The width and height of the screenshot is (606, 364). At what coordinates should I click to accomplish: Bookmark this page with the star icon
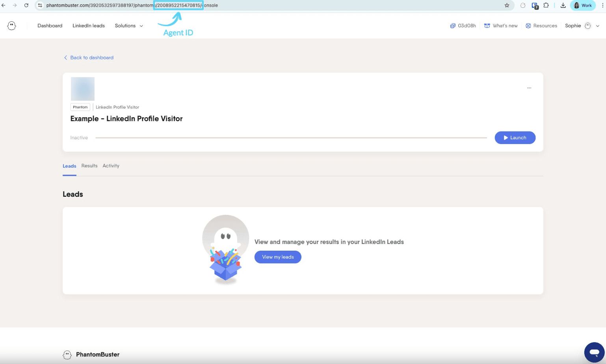[507, 5]
